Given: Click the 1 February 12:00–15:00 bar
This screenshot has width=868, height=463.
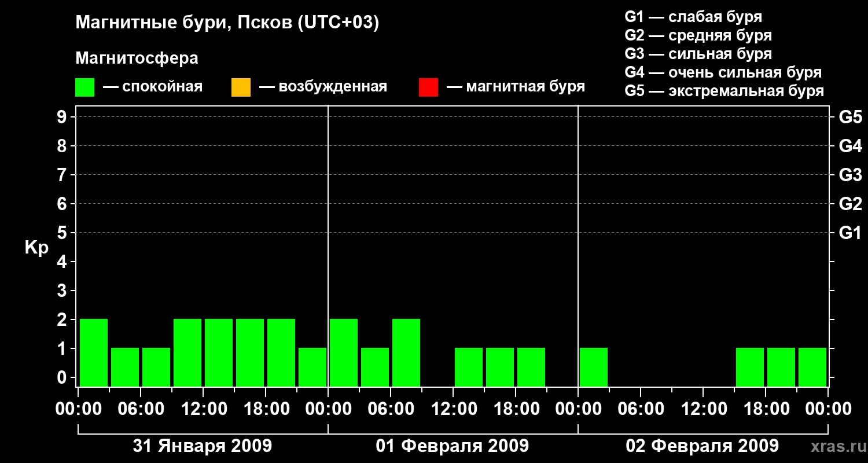Looking at the screenshot, I should tap(469, 367).
